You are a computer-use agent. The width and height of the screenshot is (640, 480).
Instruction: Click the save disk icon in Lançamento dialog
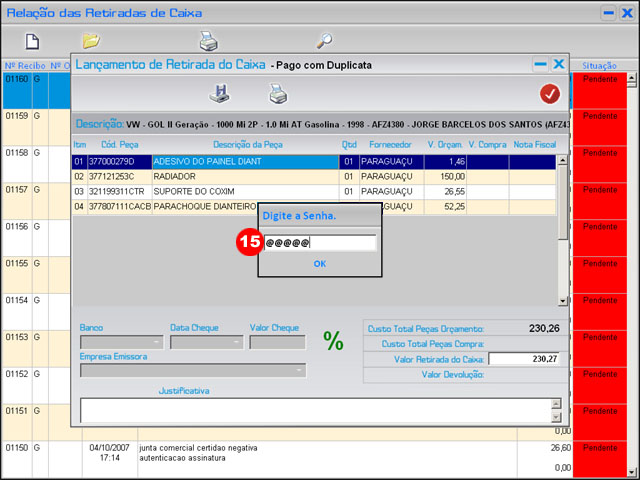click(219, 93)
